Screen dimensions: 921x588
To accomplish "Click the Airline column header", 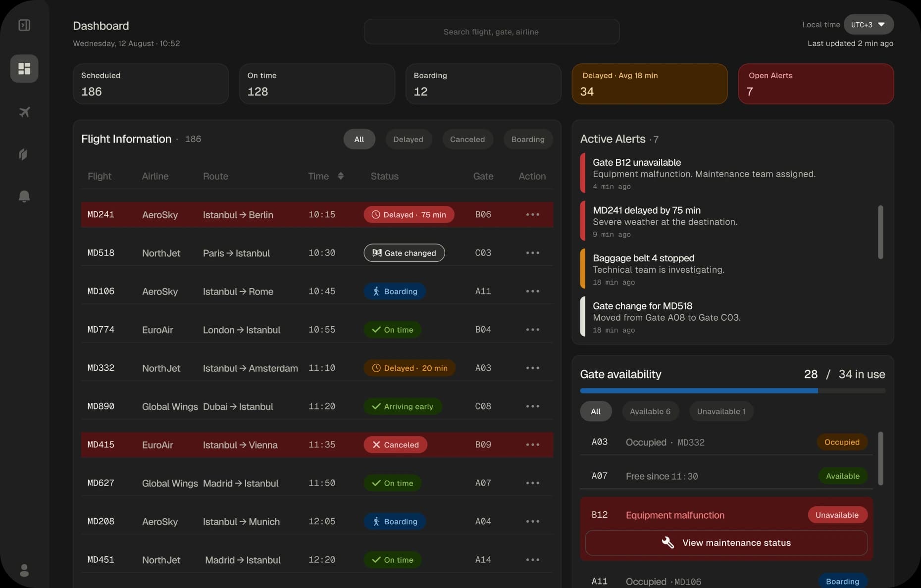I will point(155,176).
